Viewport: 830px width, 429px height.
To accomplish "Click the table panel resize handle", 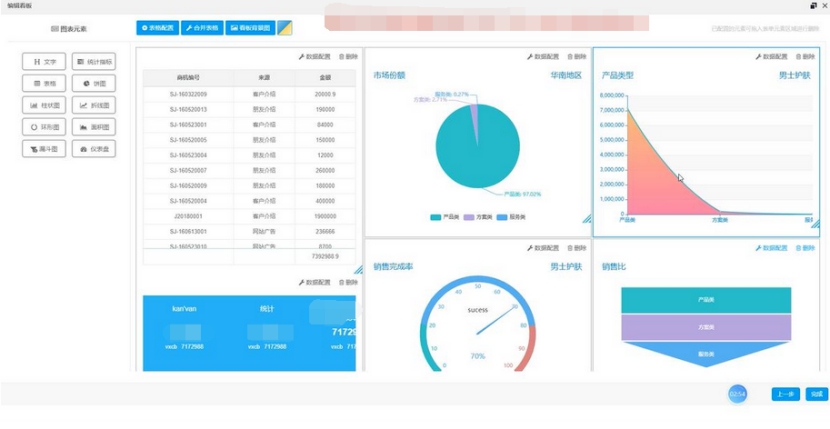I will (358, 270).
